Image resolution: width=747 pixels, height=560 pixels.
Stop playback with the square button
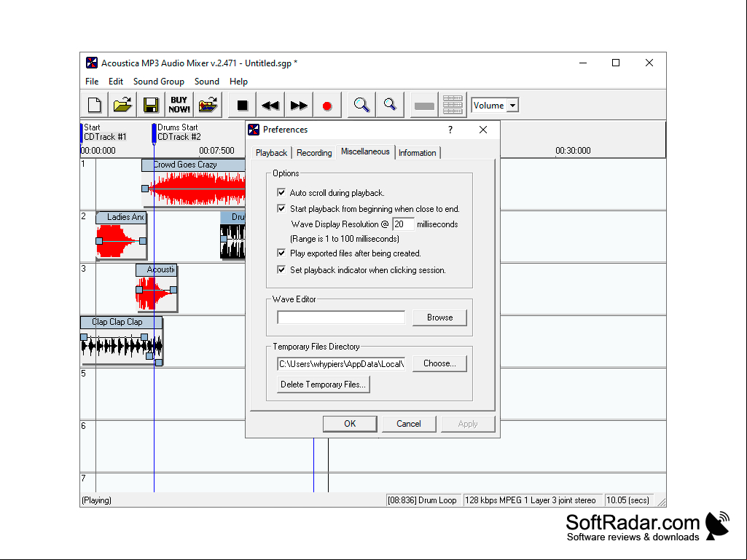point(242,105)
